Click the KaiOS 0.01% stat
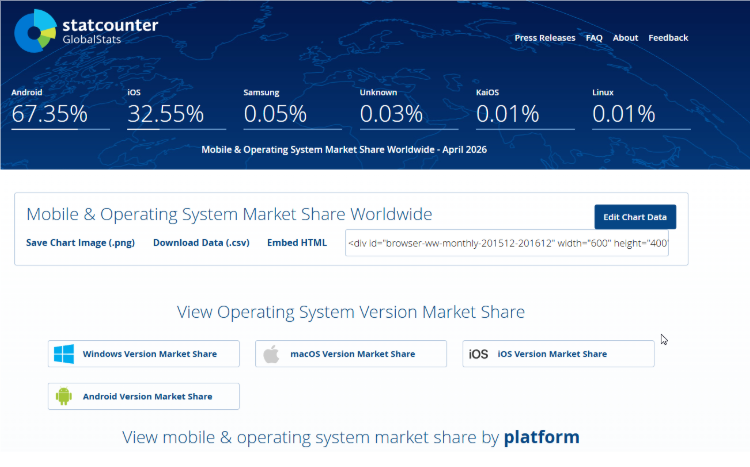750x467 pixels. click(525, 109)
